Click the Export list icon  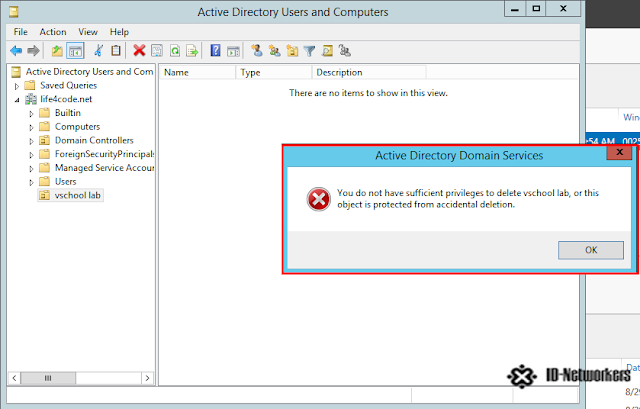[x=192, y=51]
